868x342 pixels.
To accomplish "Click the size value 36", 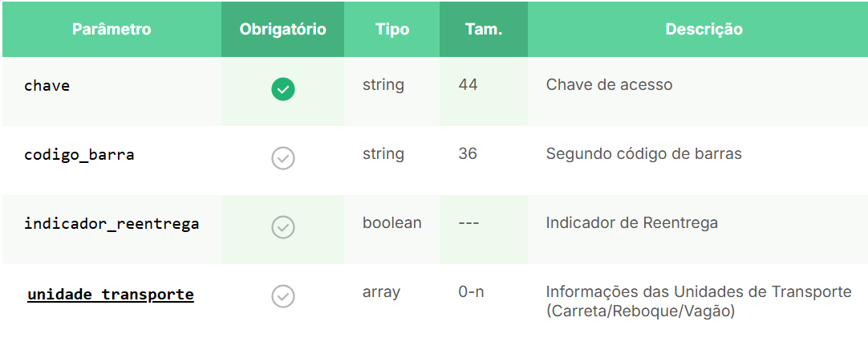I will [x=468, y=153].
